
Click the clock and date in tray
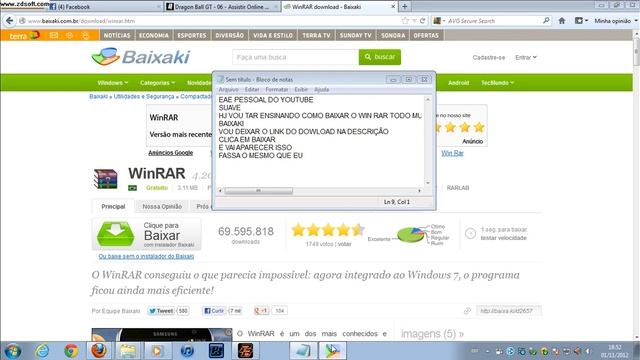pyautogui.click(x=614, y=351)
